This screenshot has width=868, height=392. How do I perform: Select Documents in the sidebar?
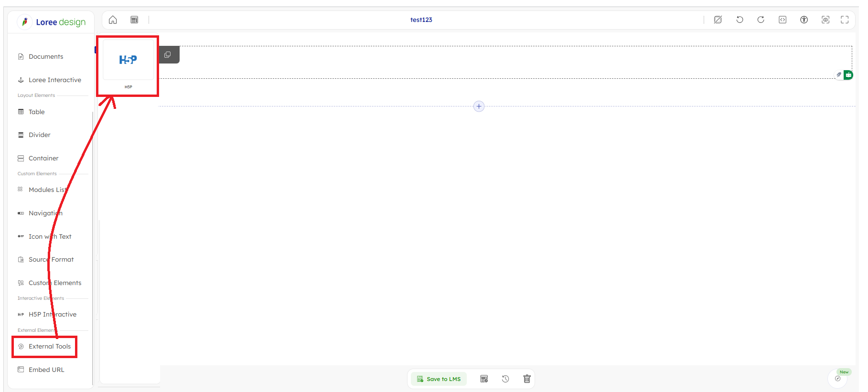[45, 57]
